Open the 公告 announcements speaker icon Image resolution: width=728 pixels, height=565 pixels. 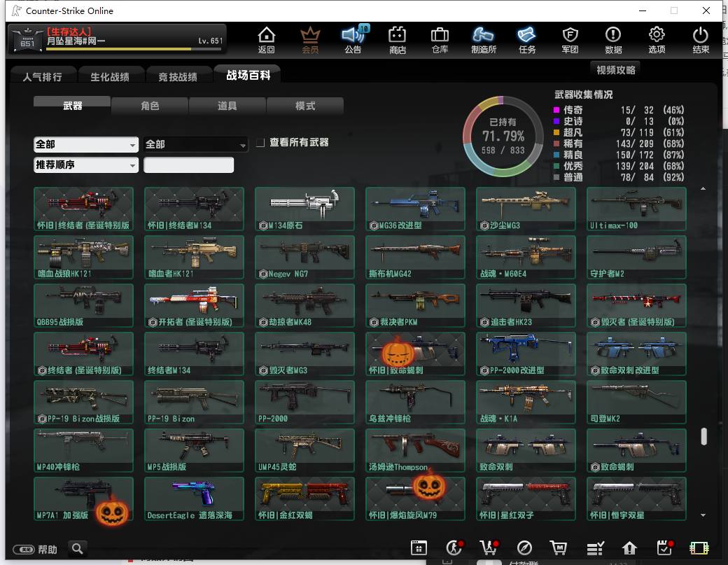(353, 40)
